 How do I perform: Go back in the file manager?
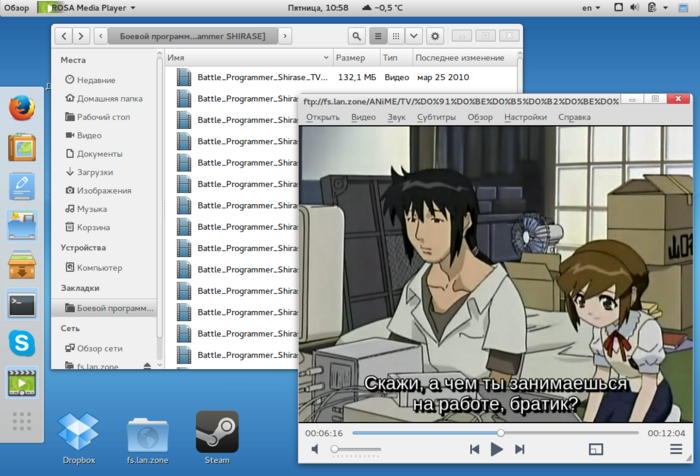coord(64,36)
